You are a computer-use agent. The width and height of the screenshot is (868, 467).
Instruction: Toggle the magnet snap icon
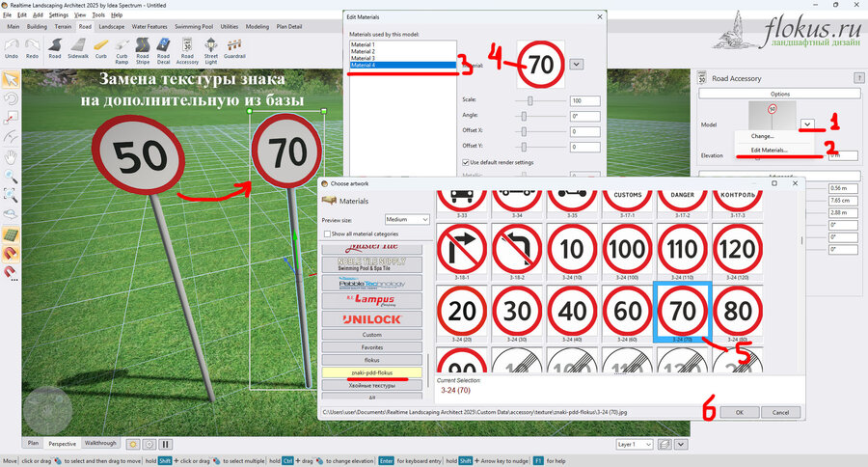[11, 254]
